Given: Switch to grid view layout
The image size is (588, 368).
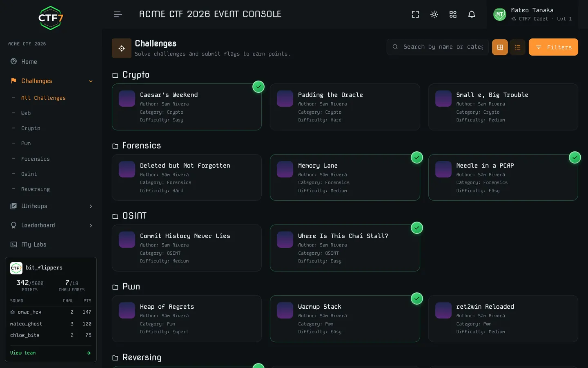Looking at the screenshot, I should [500, 47].
